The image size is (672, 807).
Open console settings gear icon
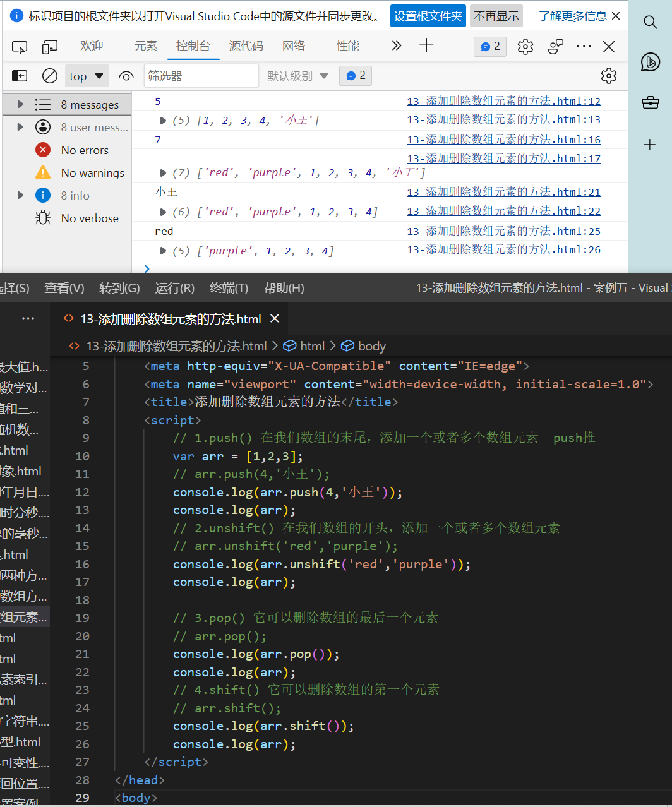[x=608, y=76]
